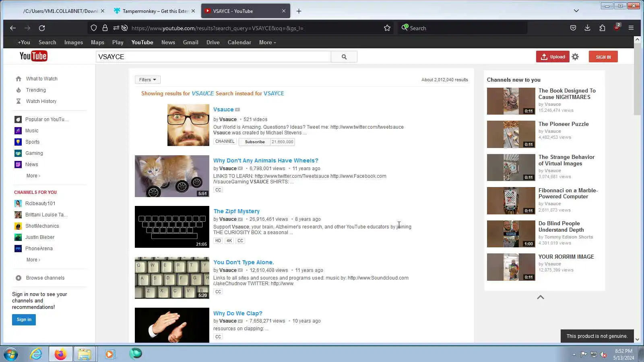Viewport: 644px width, 362px height.
Task: Subscribe to the Vsauce channel
Action: (255, 142)
